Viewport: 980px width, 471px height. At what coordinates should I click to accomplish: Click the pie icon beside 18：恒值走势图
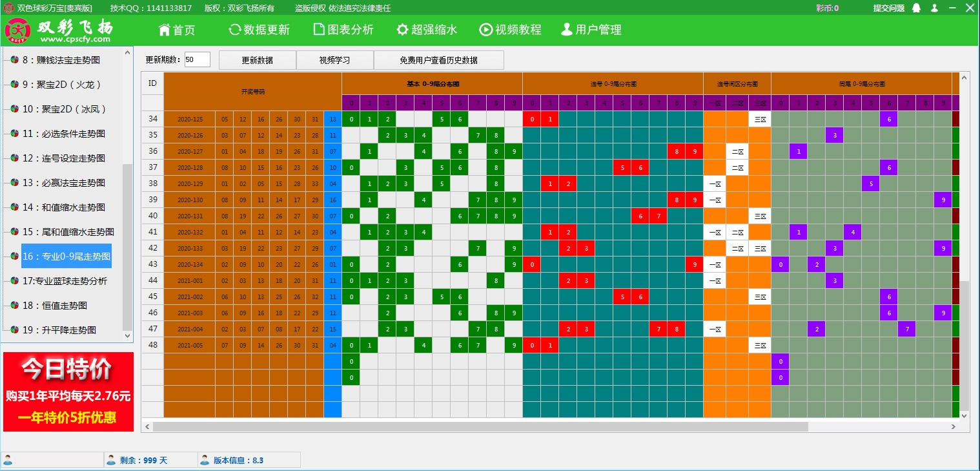pos(14,306)
